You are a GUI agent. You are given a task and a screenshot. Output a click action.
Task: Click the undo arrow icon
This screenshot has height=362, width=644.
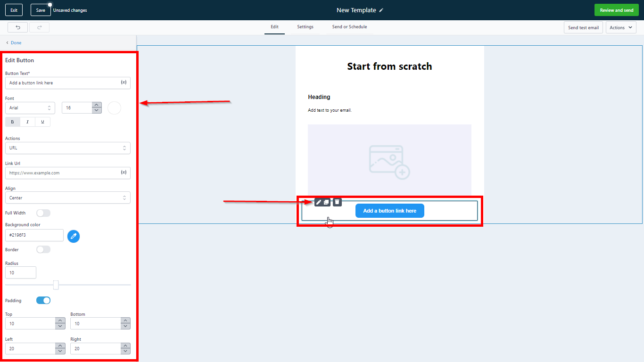point(17,27)
